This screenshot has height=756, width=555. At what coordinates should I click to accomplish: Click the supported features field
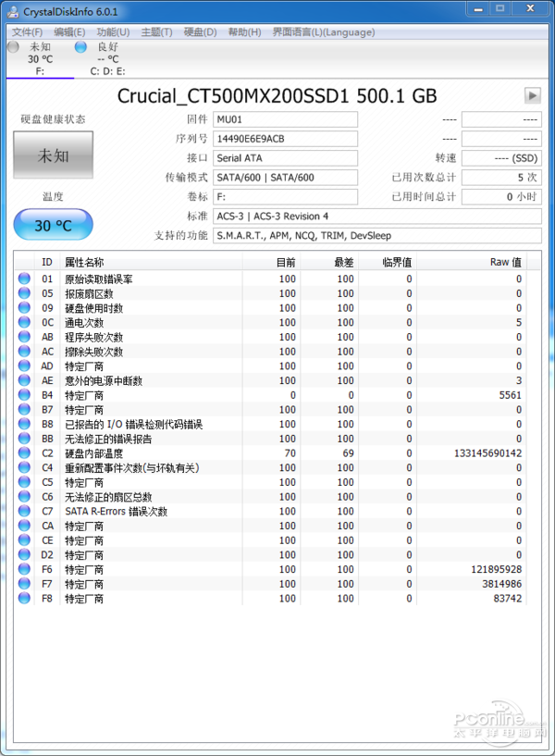[377, 235]
